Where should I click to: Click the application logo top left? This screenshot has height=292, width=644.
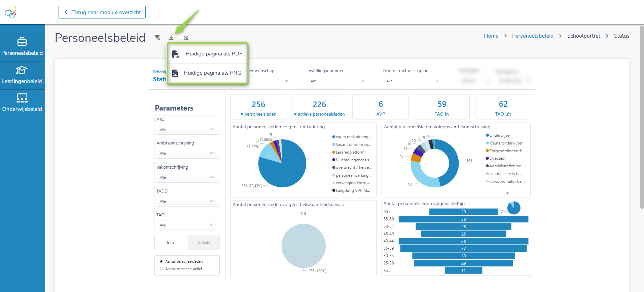pyautogui.click(x=10, y=12)
